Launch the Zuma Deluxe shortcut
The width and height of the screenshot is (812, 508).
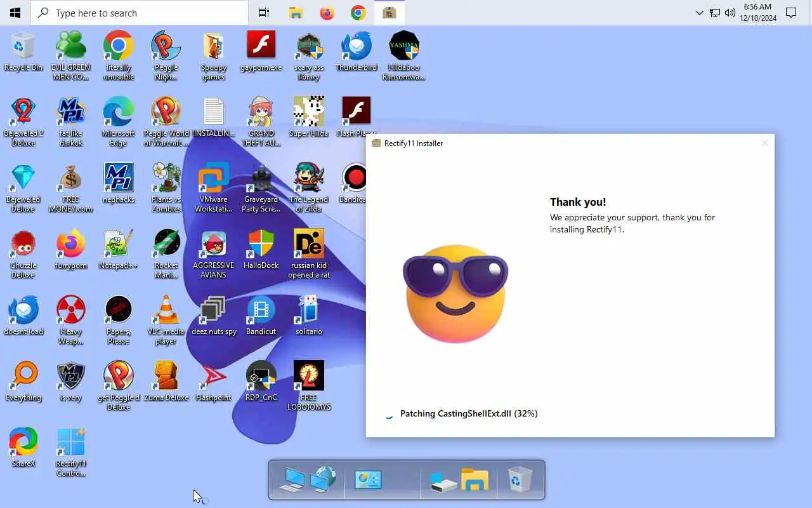[166, 382]
